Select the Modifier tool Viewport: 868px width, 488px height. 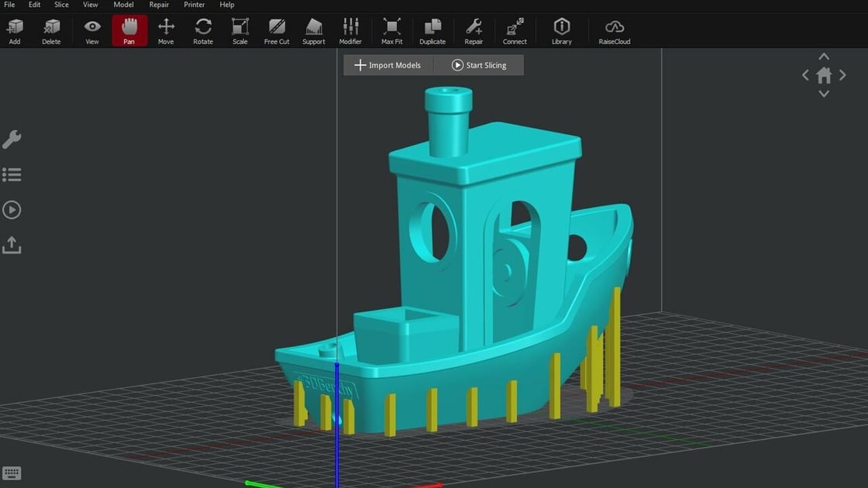pos(350,30)
